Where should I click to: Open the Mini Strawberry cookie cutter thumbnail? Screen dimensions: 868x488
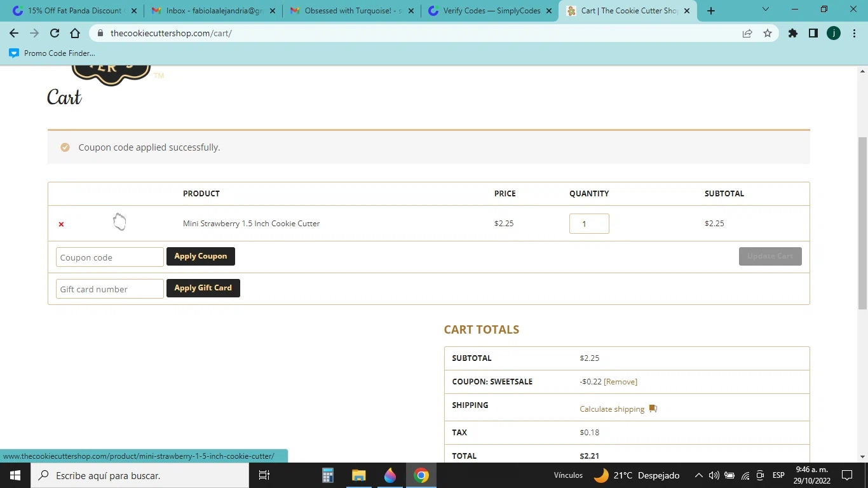(x=119, y=222)
